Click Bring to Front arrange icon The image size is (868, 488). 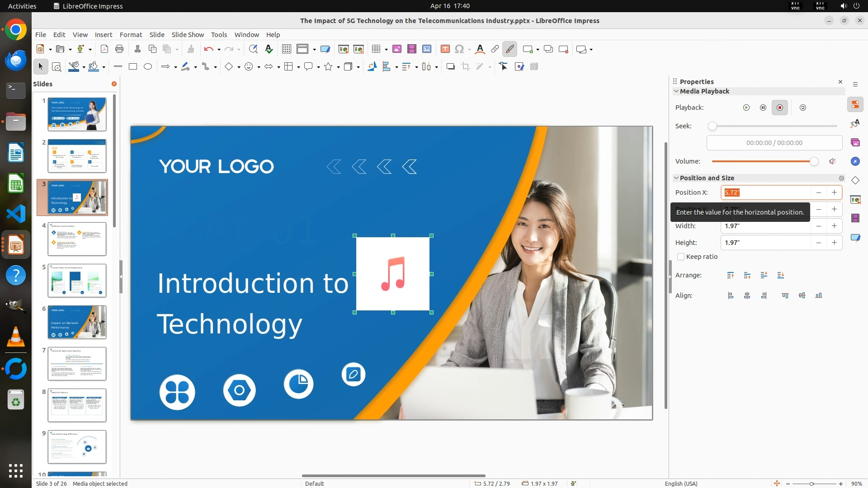pyautogui.click(x=731, y=275)
